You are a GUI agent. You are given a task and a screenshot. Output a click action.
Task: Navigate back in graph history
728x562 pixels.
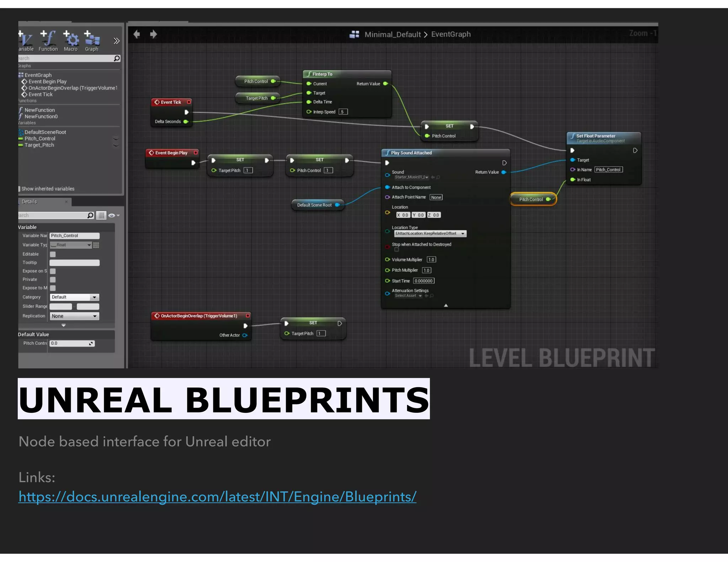point(136,34)
